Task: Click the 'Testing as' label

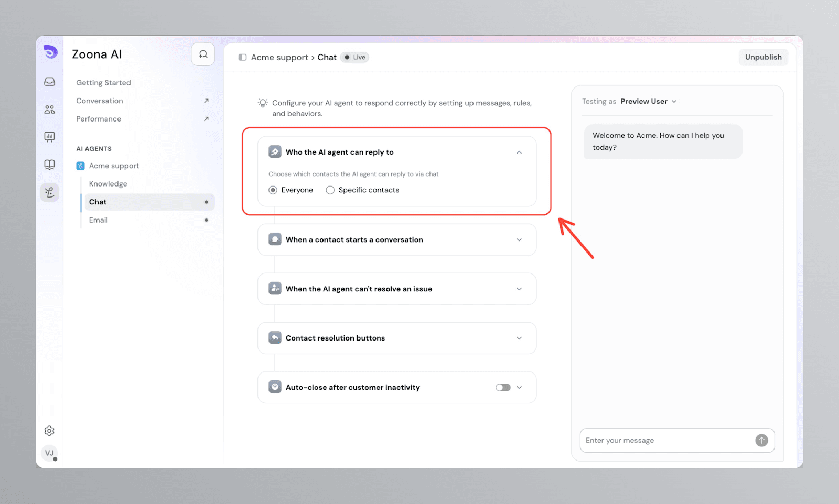Action: click(x=599, y=101)
